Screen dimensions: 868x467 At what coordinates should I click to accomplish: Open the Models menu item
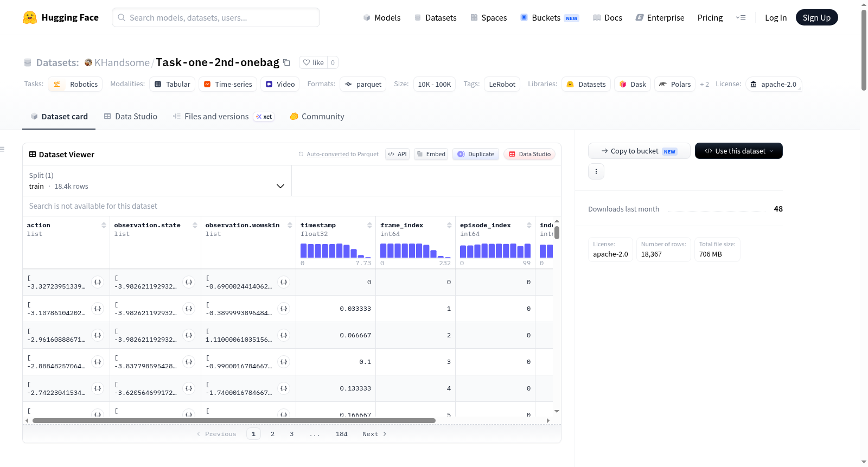[382, 18]
